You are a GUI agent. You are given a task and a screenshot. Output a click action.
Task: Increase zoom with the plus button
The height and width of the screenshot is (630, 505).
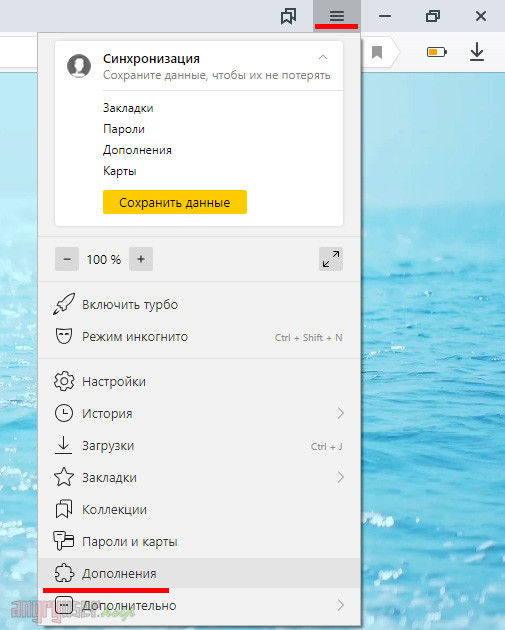click(141, 259)
